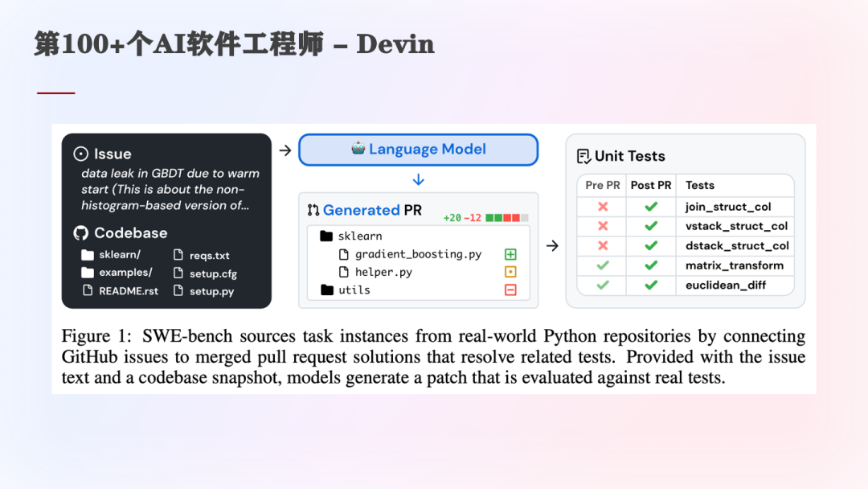The width and height of the screenshot is (868, 489).
Task: Click the helper.py file icon
Action: pos(344,272)
